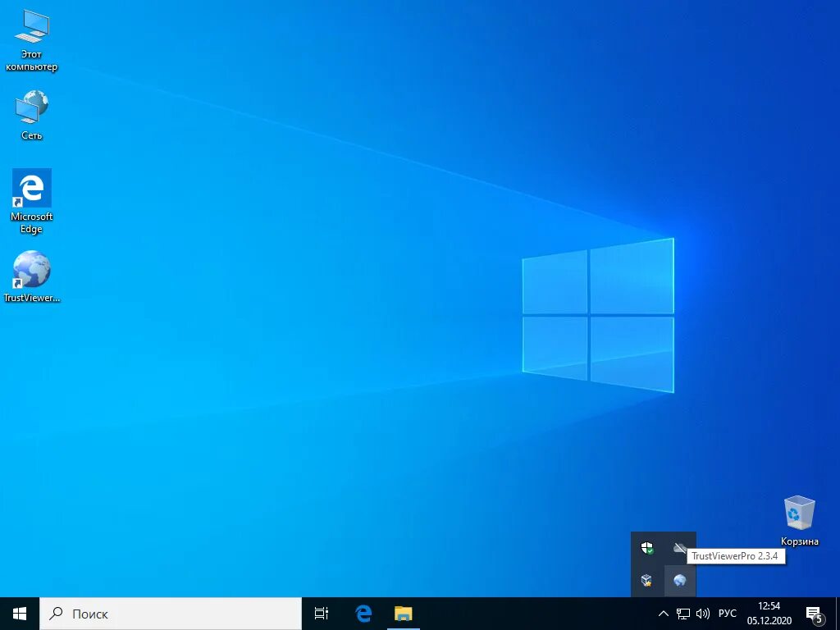Open the Action Center notifications icon
Viewport: 840px width, 630px height.
click(815, 614)
